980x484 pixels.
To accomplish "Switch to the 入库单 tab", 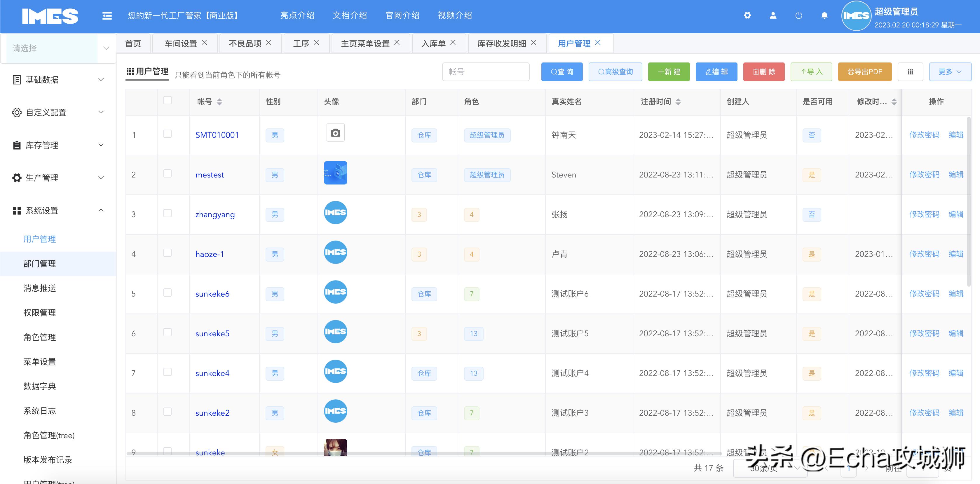I will pos(433,43).
